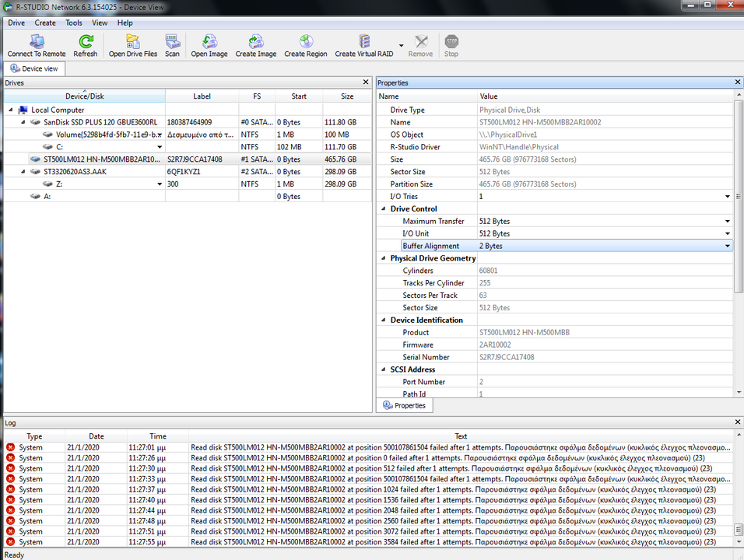744x560 pixels.
Task: Click the error icon of the 11:27:55 log entry
Action: click(10, 542)
